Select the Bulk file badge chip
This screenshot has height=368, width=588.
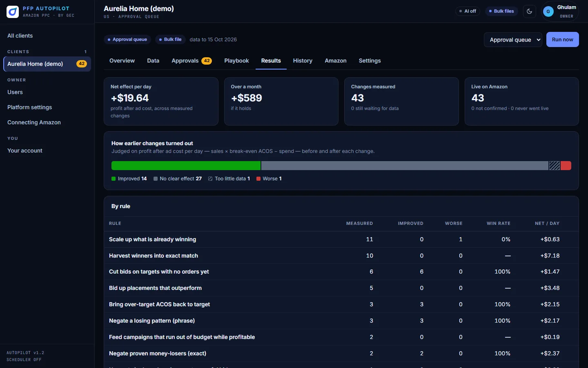click(170, 40)
